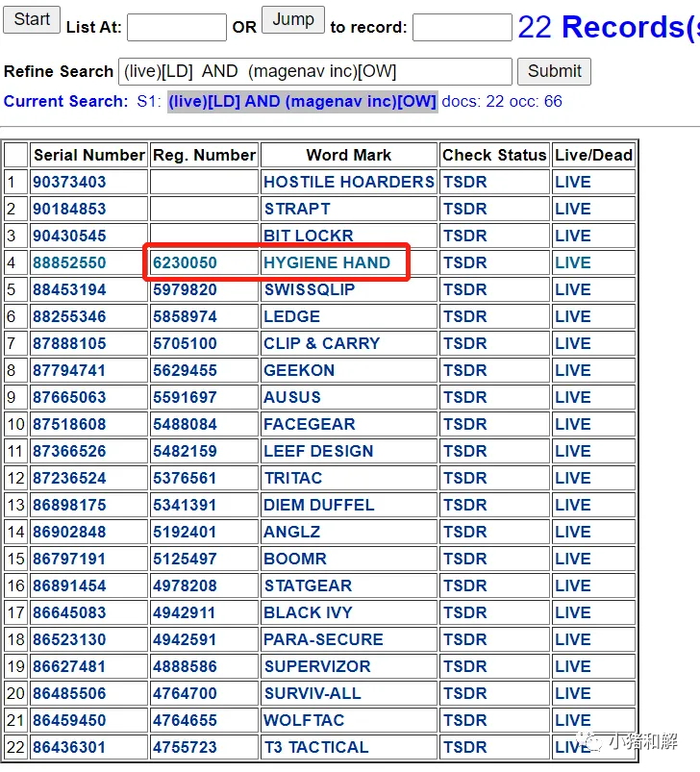Image resolution: width=700 pixels, height=772 pixels.
Task: Click the Refine Search text box
Action: [x=315, y=71]
